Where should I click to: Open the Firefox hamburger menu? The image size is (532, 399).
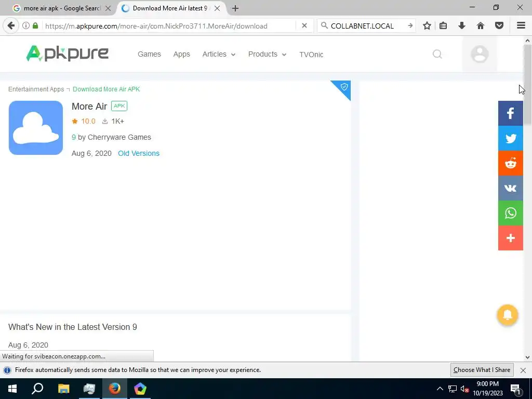pos(521,26)
